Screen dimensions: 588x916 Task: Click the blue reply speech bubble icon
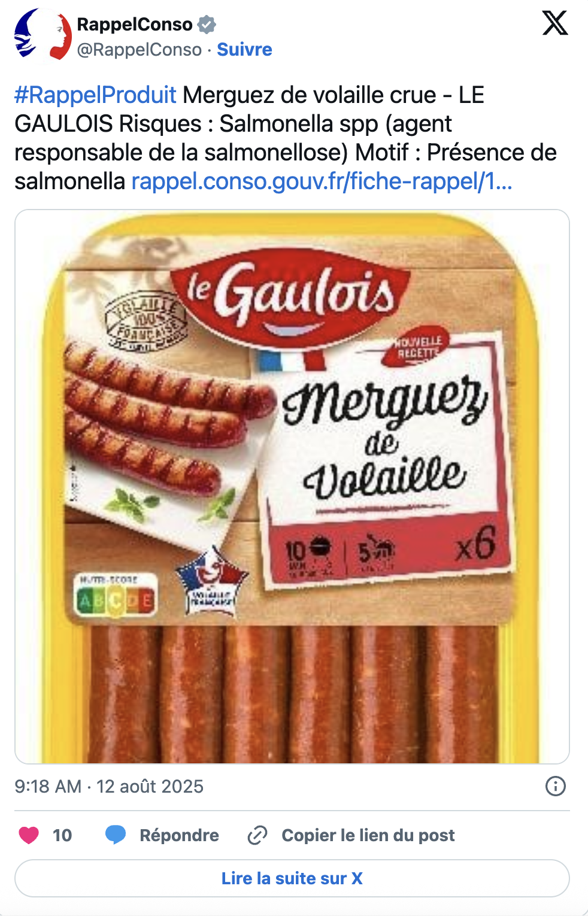point(116,835)
